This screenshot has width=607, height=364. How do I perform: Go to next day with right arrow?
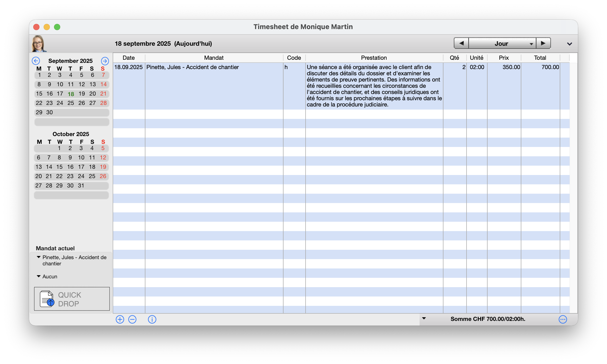click(543, 43)
